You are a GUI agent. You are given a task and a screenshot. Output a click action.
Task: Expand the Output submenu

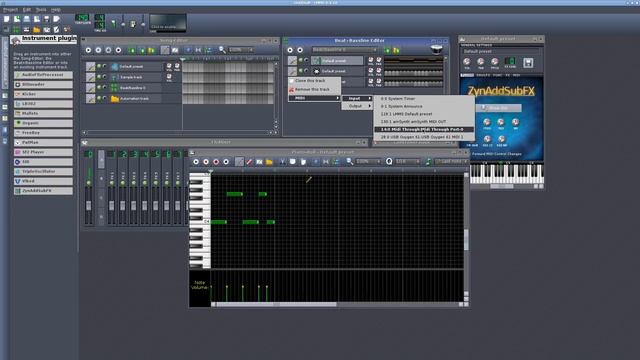(358, 106)
